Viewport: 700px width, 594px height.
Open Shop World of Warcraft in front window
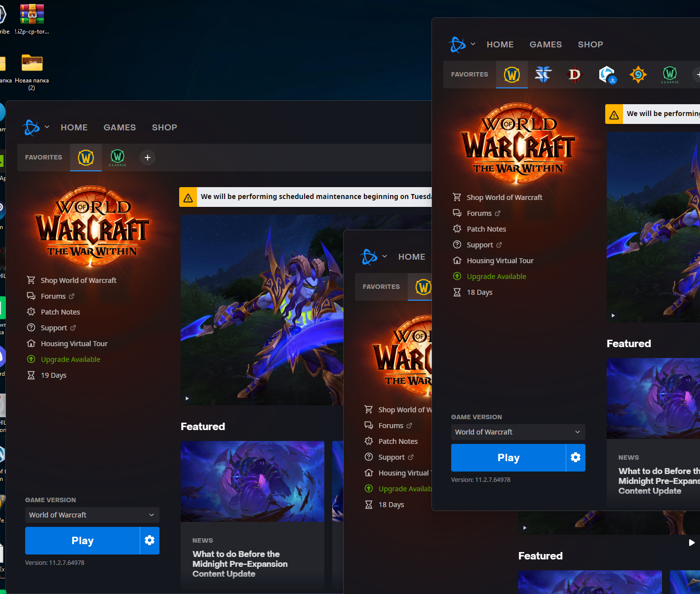click(x=498, y=198)
